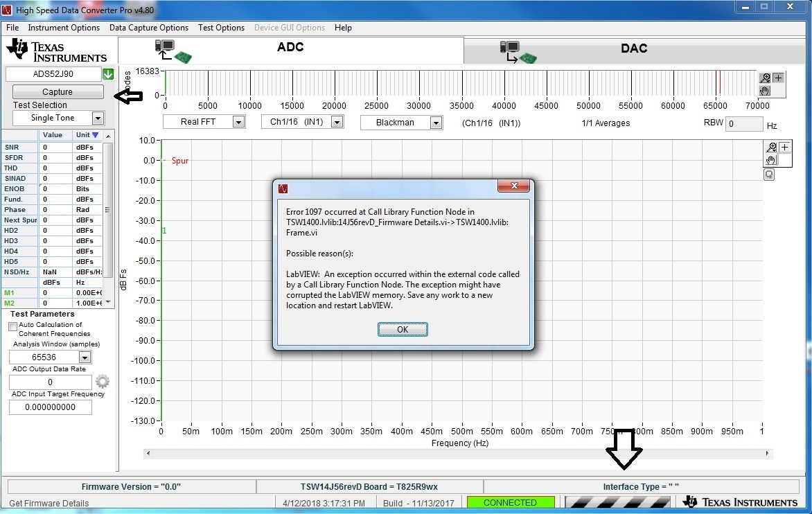The height and width of the screenshot is (514, 812).
Task: Click the green CONNECTED status indicator
Action: (x=510, y=502)
